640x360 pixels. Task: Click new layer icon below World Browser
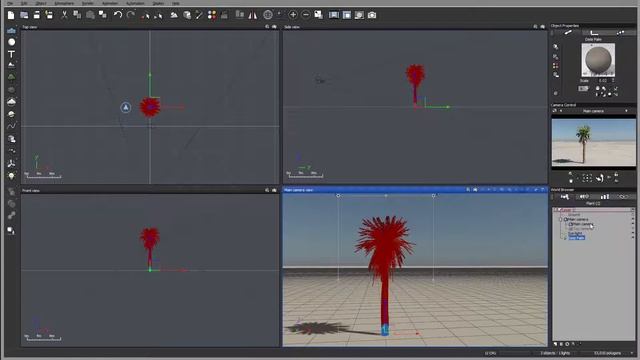coord(556,344)
